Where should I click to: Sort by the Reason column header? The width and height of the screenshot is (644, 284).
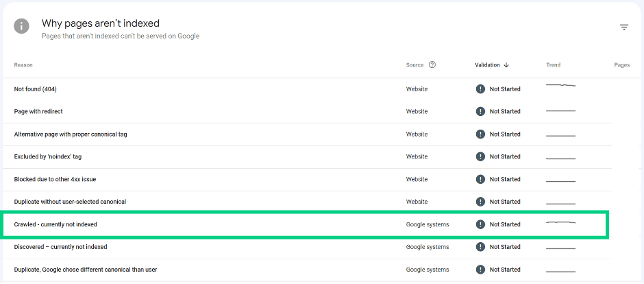[x=23, y=65]
